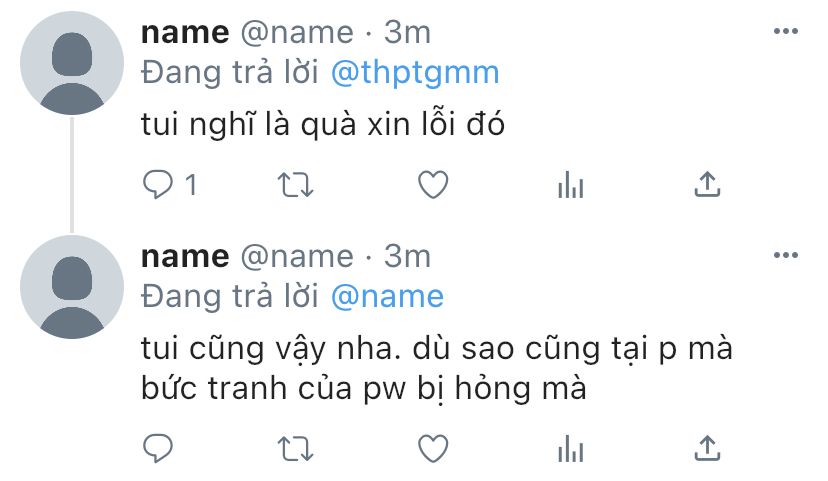
Task: Reply to the second tweet about bức tranh
Action: [x=157, y=448]
